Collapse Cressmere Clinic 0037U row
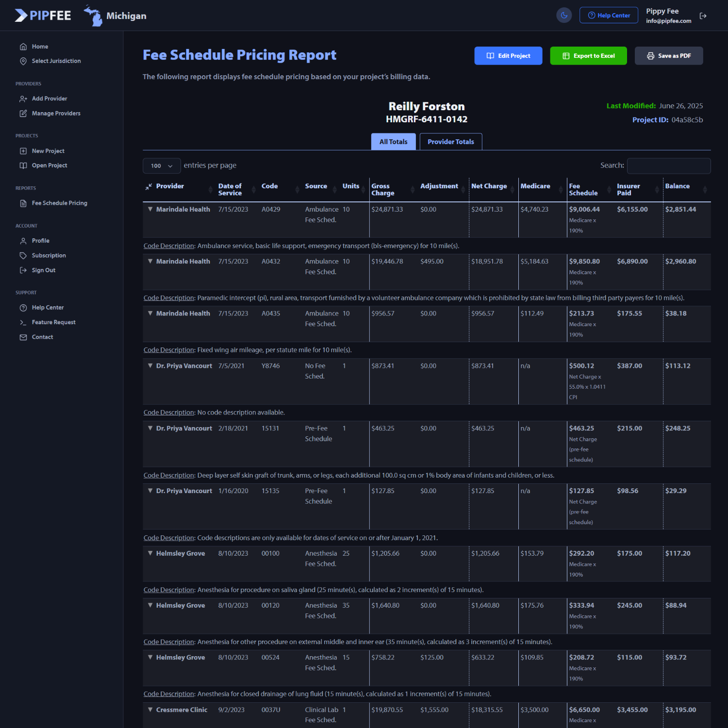The image size is (728, 728). (x=150, y=710)
